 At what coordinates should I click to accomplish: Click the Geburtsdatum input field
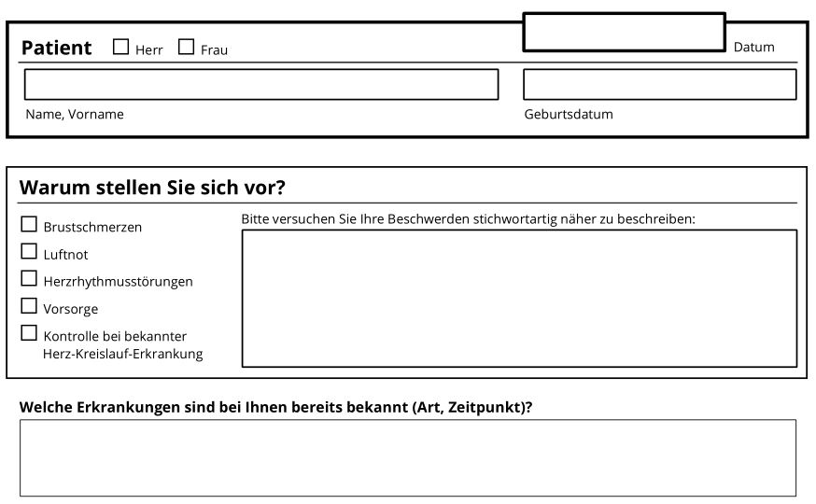pyautogui.click(x=659, y=84)
